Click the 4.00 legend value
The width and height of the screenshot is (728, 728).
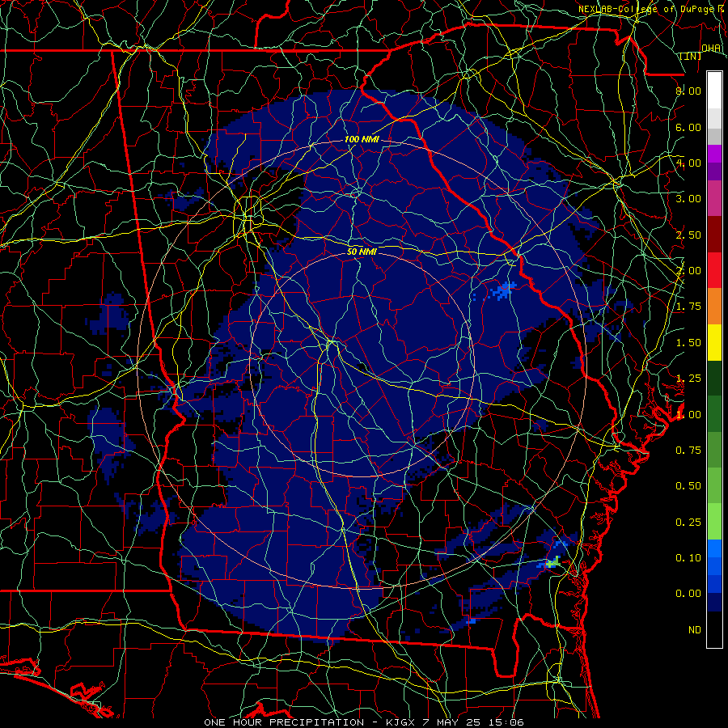tap(688, 163)
